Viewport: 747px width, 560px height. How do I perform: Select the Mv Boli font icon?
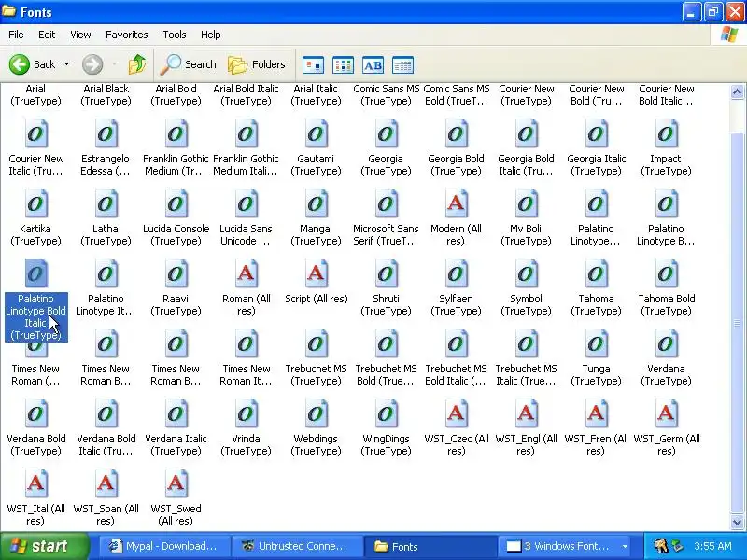point(526,203)
